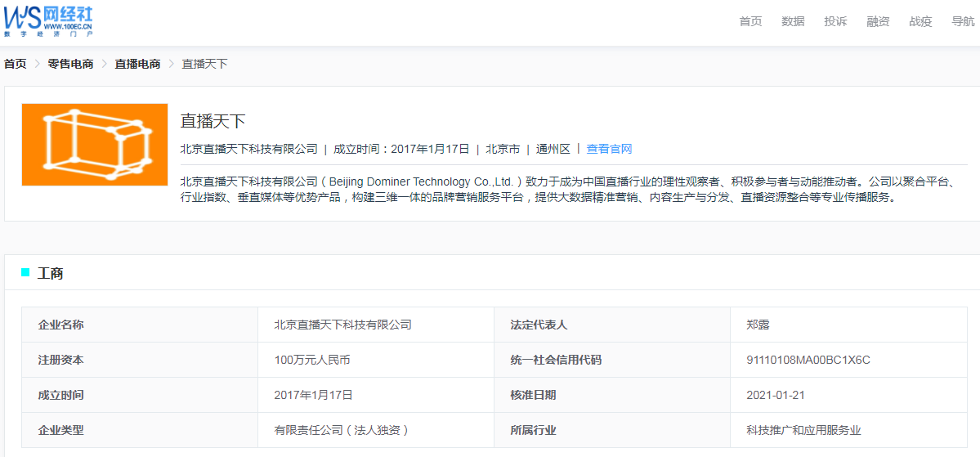Click the 网经社 site logo
980x457 pixels.
coord(48,20)
